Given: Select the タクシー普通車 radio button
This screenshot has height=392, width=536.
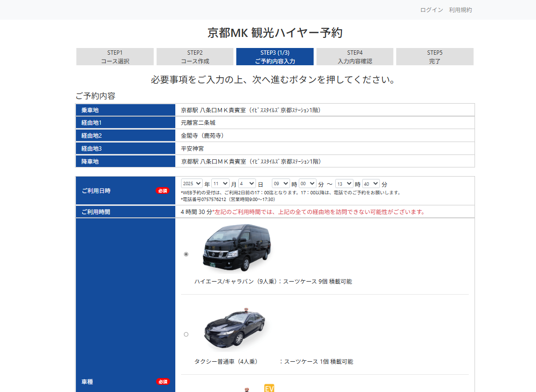Looking at the screenshot, I should click(x=186, y=334).
